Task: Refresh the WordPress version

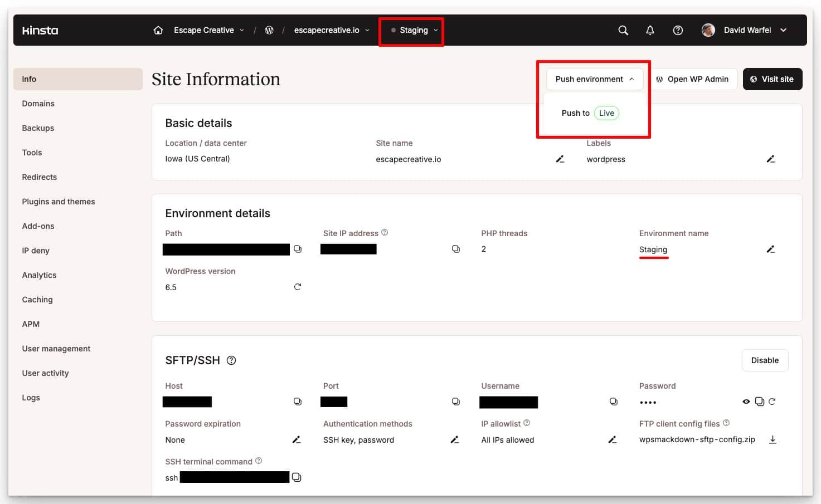Action: point(298,287)
